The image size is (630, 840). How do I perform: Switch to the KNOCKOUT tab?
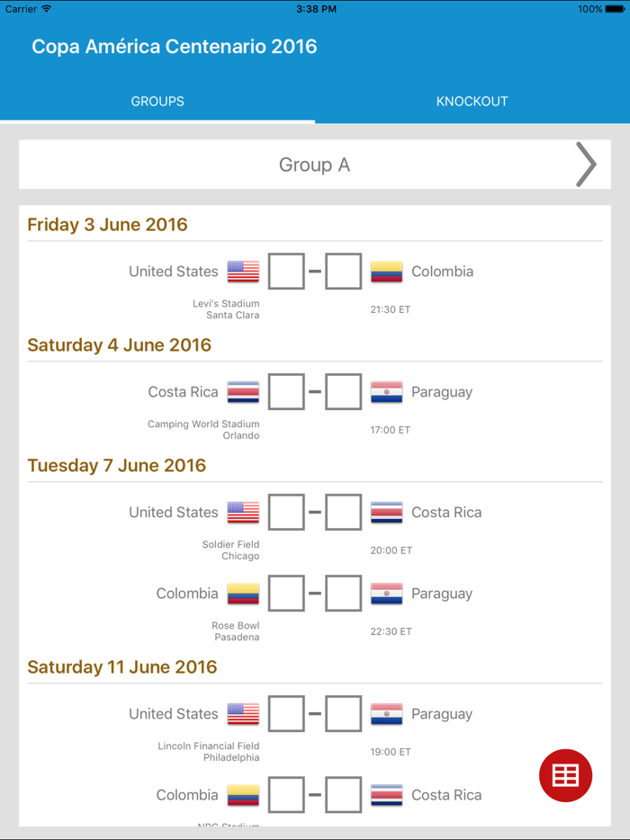[472, 101]
